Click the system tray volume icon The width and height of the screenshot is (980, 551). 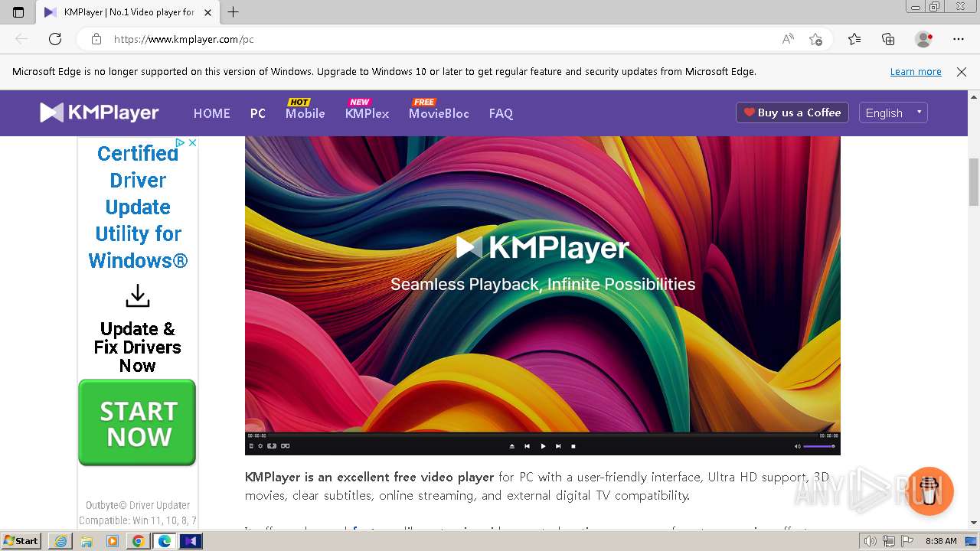(871, 541)
